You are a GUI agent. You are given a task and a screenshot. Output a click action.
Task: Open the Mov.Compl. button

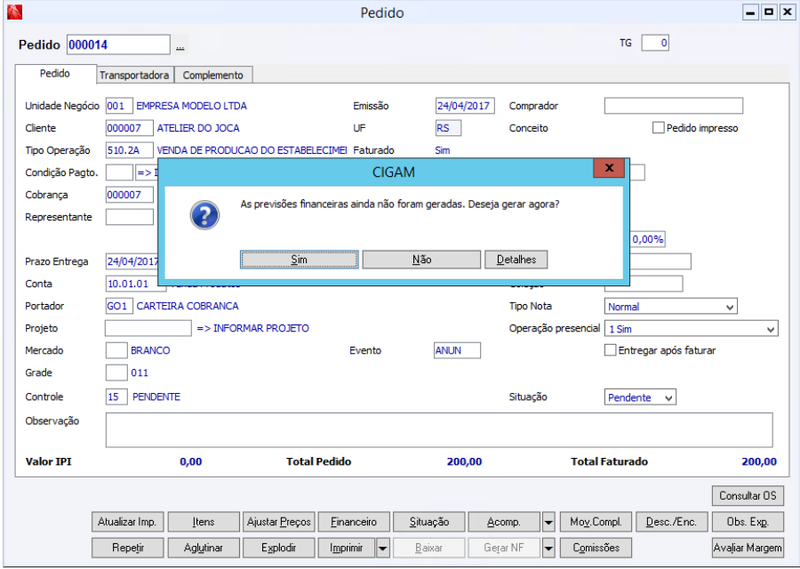[596, 522]
